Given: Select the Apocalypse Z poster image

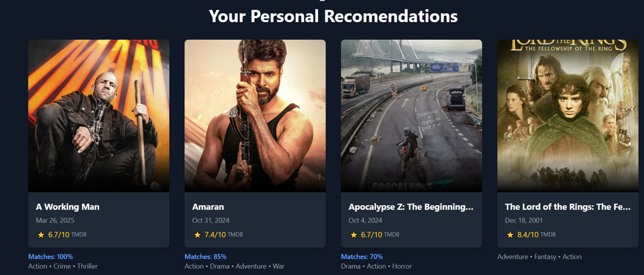Looking at the screenshot, I should click(x=412, y=116).
